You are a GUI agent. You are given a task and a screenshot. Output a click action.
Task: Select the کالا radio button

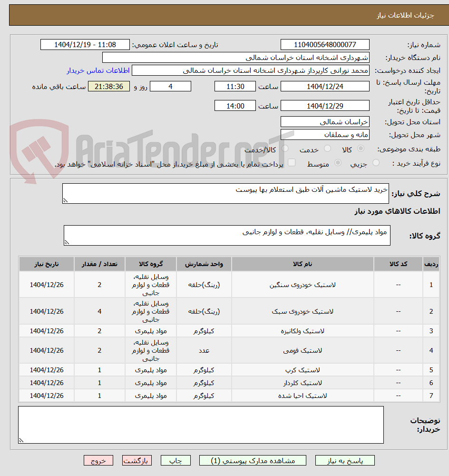(361, 149)
